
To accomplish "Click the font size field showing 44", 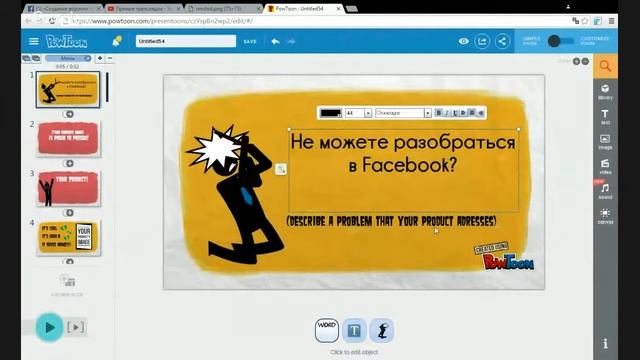I will click(x=355, y=113).
